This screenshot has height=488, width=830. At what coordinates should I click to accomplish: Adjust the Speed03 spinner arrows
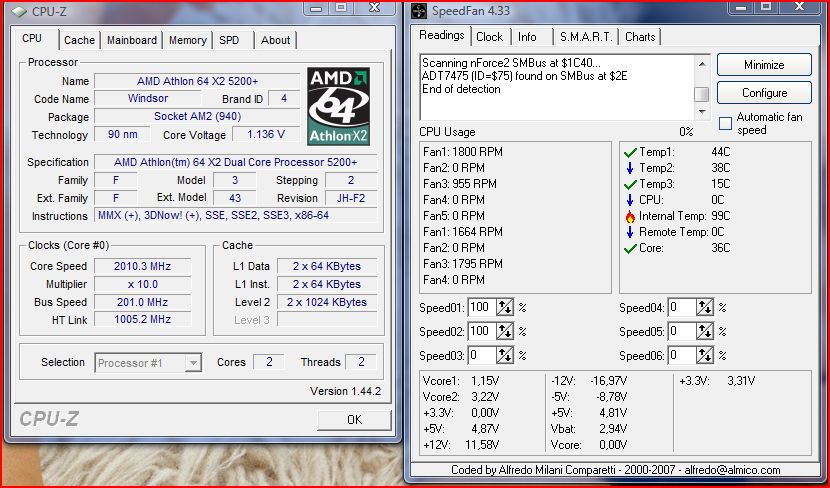click(504, 355)
